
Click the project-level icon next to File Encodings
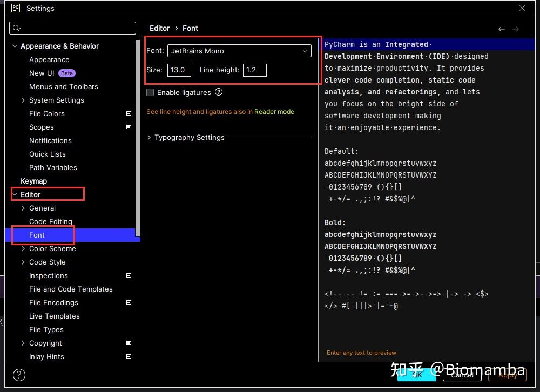(129, 302)
